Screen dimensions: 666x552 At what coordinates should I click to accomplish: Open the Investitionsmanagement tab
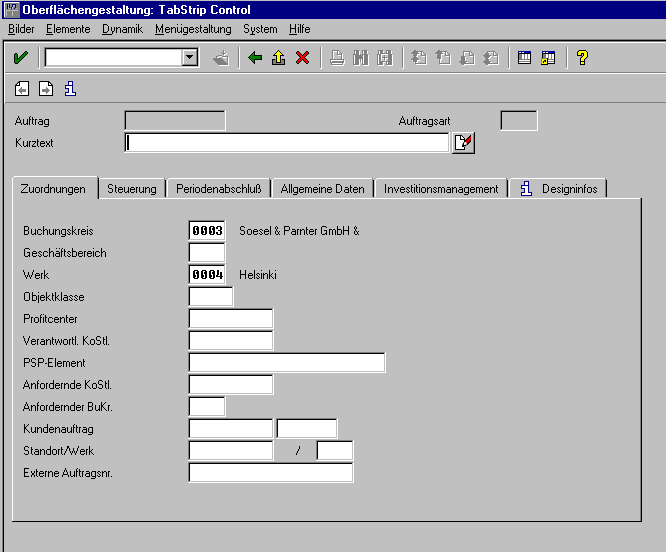point(441,189)
